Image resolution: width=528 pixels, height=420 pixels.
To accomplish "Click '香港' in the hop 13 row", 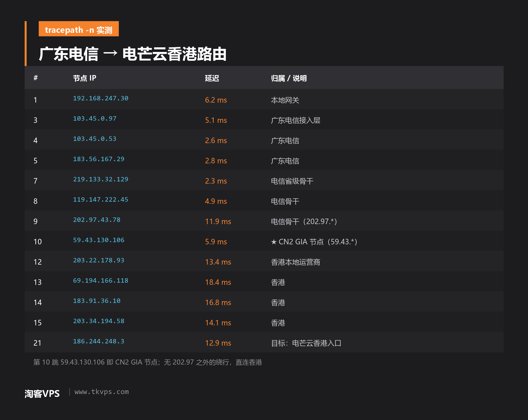I will pyautogui.click(x=278, y=282).
